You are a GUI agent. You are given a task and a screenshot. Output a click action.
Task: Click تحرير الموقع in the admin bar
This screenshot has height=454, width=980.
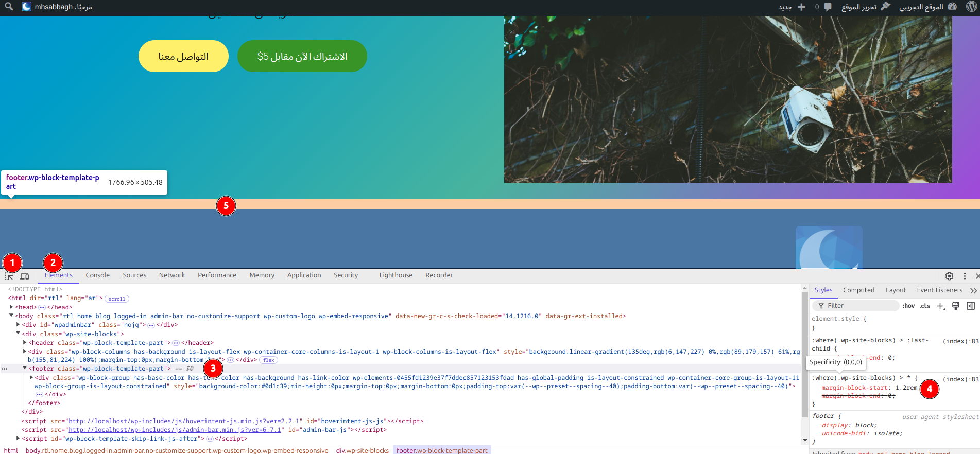[859, 7]
